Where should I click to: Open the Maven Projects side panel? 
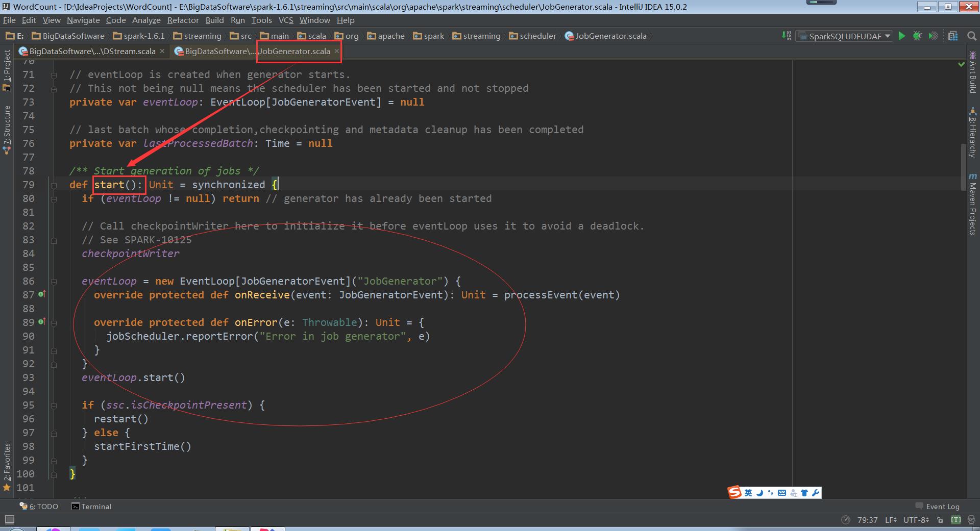(x=973, y=204)
